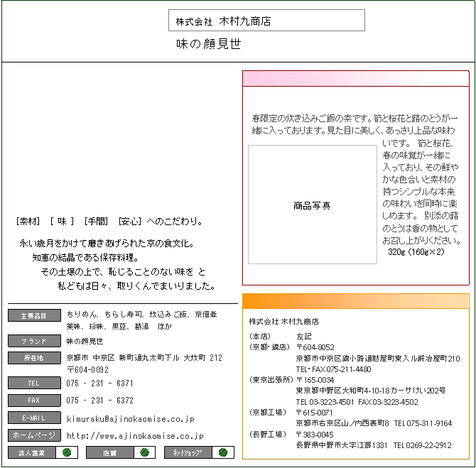Click the weight text 320g (160g×2)
This screenshot has width=476, height=468.
point(416,251)
